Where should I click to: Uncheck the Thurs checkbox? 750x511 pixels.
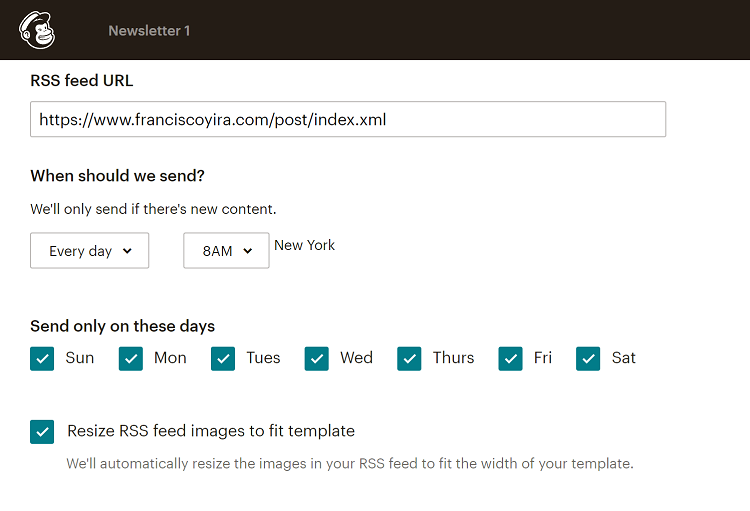coord(409,358)
